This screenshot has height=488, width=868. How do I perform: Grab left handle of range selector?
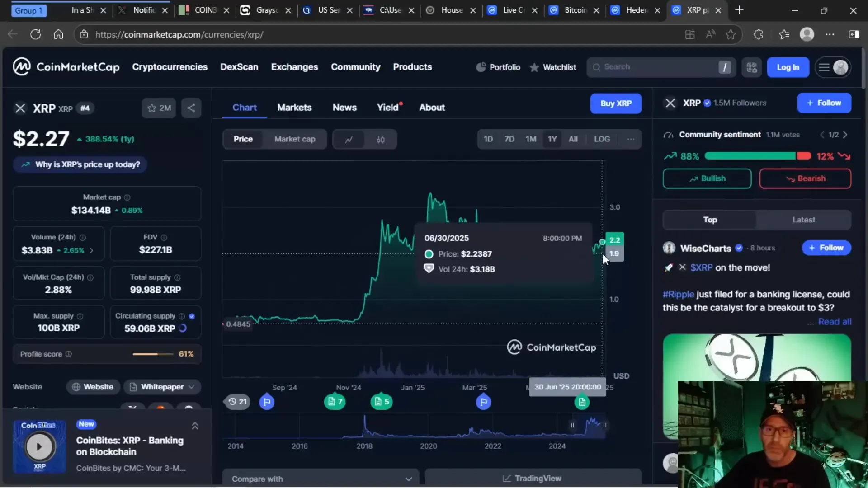(x=572, y=425)
